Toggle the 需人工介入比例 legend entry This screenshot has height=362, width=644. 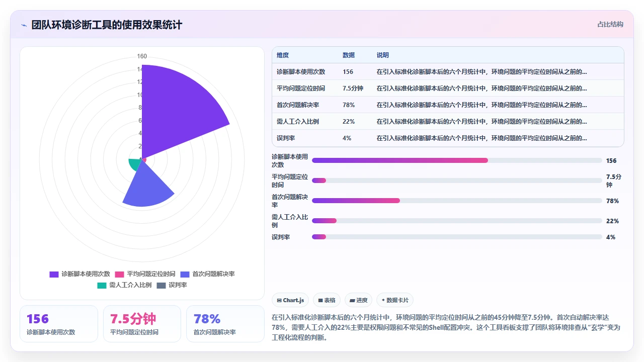(124, 285)
